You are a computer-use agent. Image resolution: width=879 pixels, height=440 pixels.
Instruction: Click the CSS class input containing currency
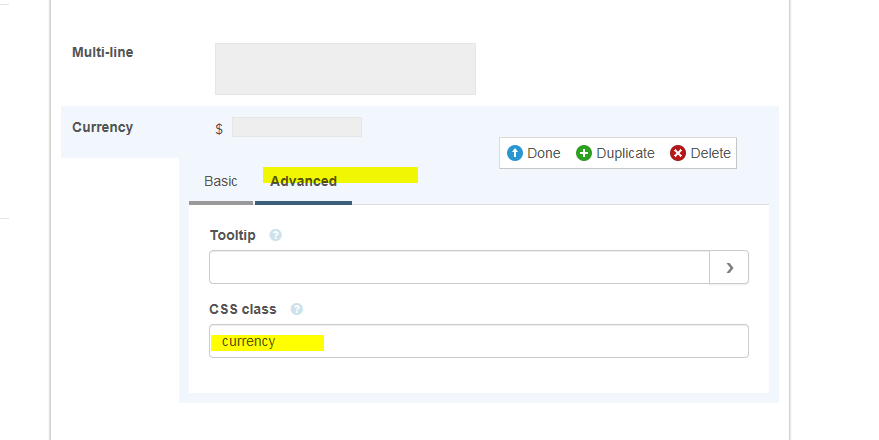click(479, 341)
